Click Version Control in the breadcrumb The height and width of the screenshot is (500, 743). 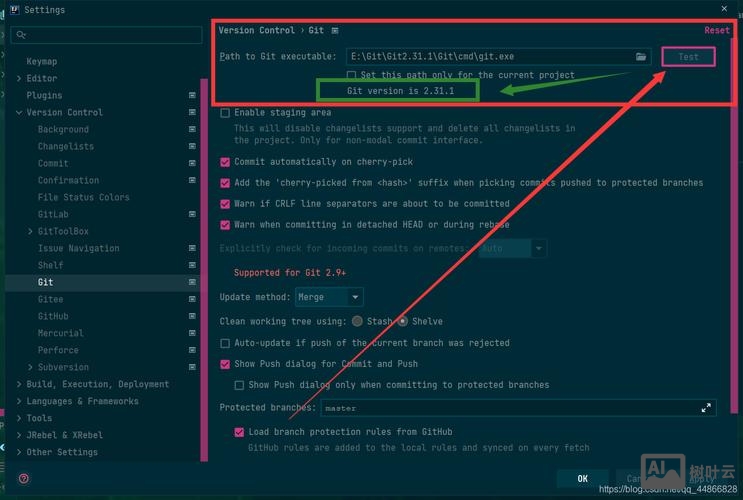coord(256,30)
